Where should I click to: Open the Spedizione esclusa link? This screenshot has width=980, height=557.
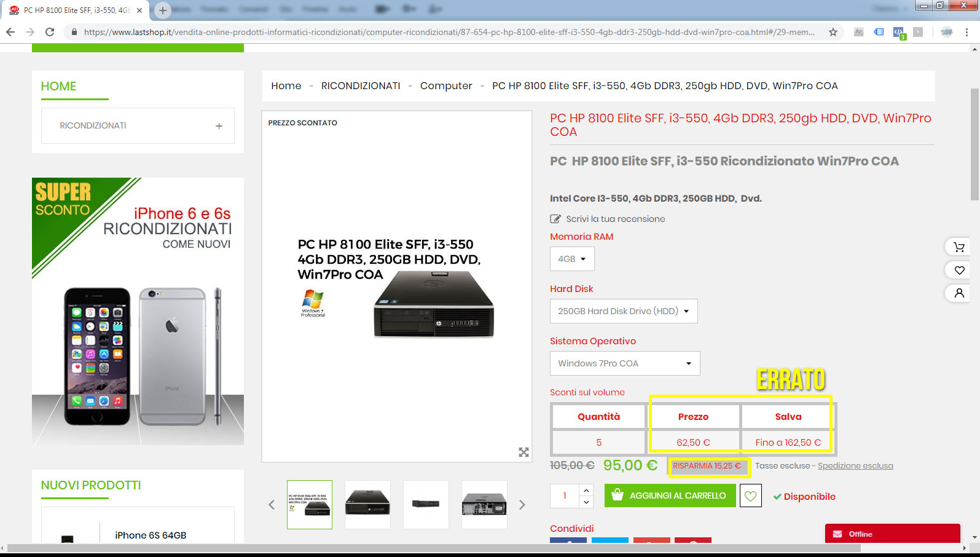(x=855, y=466)
